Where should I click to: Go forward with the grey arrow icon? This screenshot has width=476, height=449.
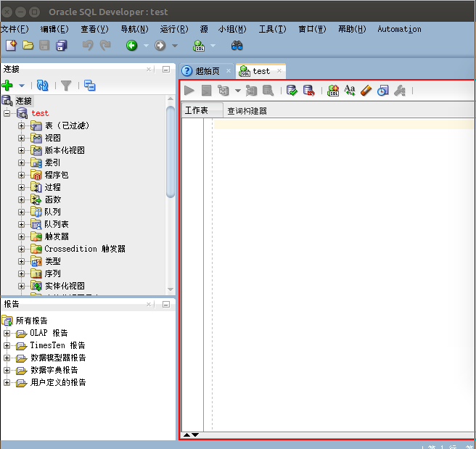pyautogui.click(x=160, y=46)
